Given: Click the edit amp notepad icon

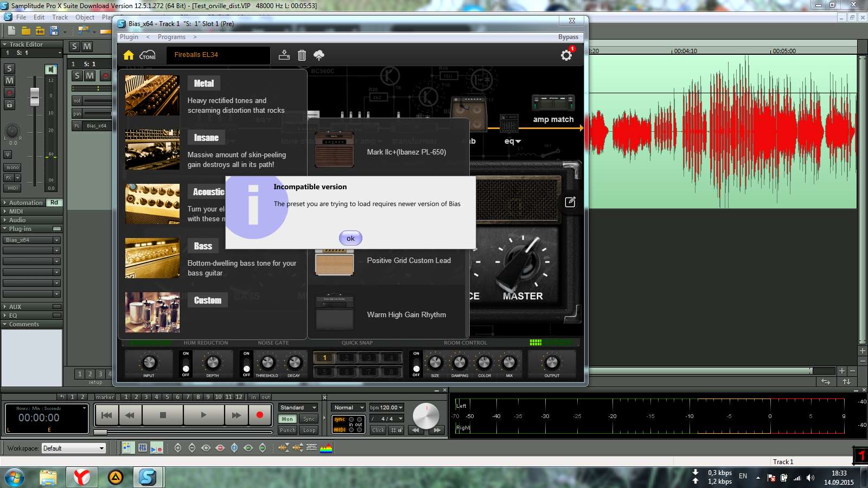Looking at the screenshot, I should pyautogui.click(x=570, y=202).
